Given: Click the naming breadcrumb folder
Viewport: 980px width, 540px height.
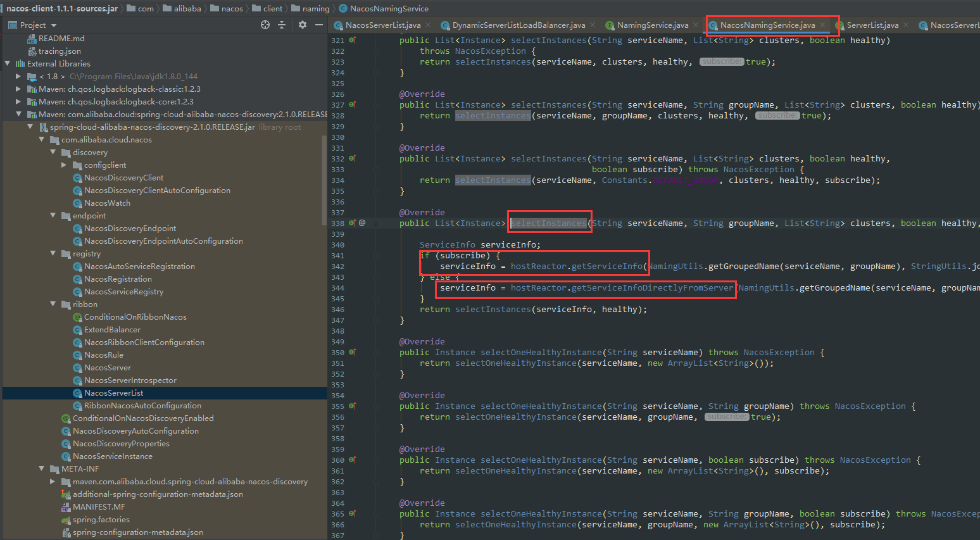Looking at the screenshot, I should point(310,8).
